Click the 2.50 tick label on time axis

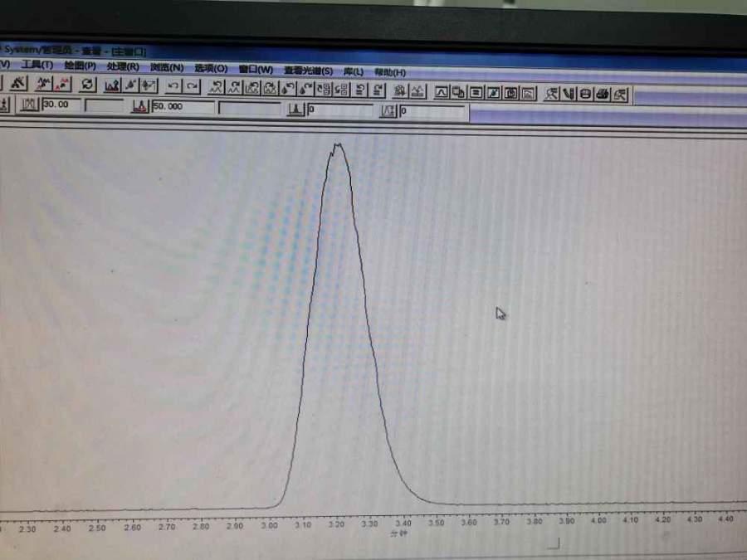click(x=97, y=528)
